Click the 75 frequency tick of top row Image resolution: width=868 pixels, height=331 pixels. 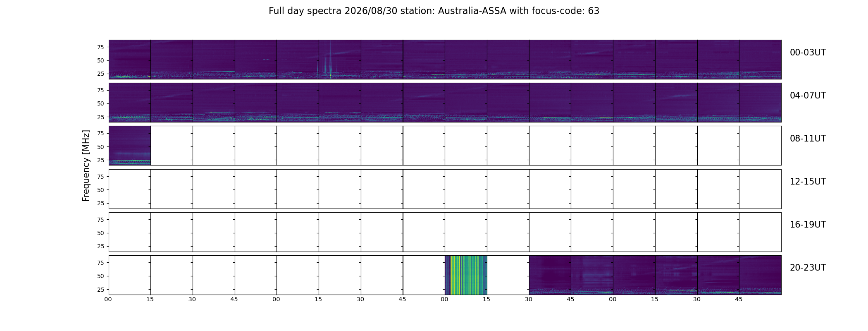click(100, 47)
